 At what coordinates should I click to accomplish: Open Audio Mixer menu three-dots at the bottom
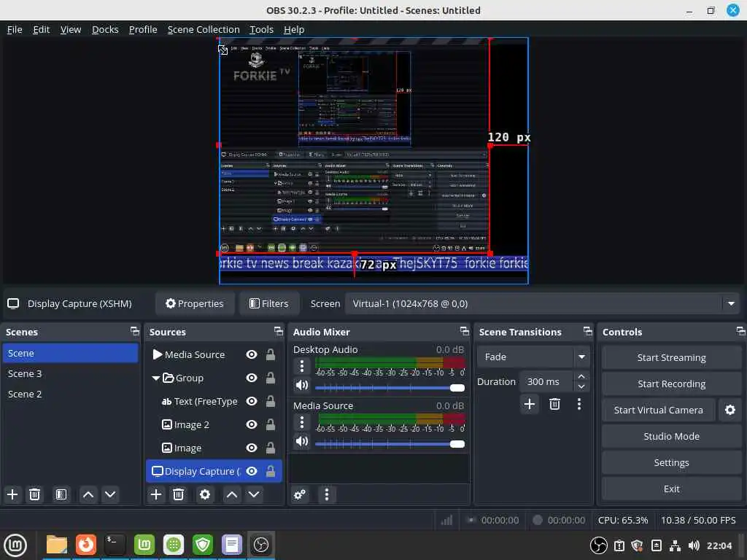(x=326, y=494)
